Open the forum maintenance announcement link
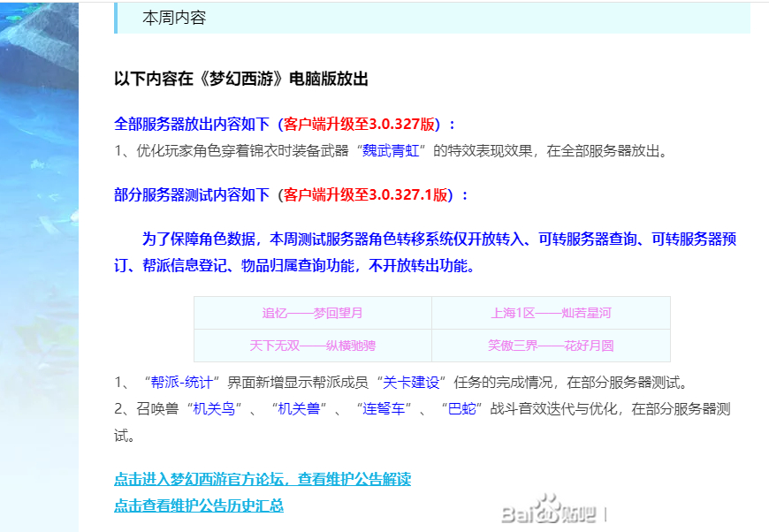Viewport: 769px width, 532px height. click(263, 479)
